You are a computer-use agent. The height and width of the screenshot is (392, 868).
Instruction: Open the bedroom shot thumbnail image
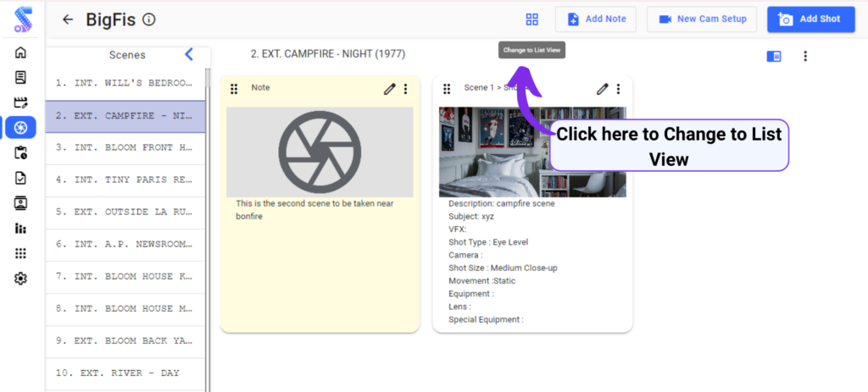(x=532, y=152)
